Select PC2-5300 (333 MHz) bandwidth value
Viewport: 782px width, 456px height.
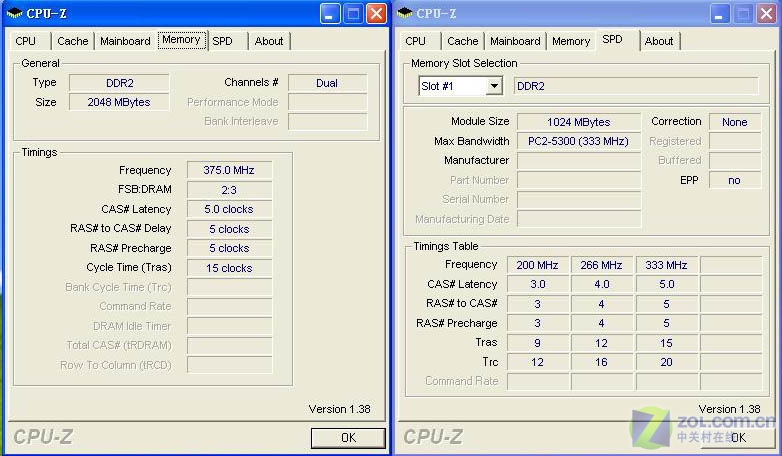(x=579, y=141)
